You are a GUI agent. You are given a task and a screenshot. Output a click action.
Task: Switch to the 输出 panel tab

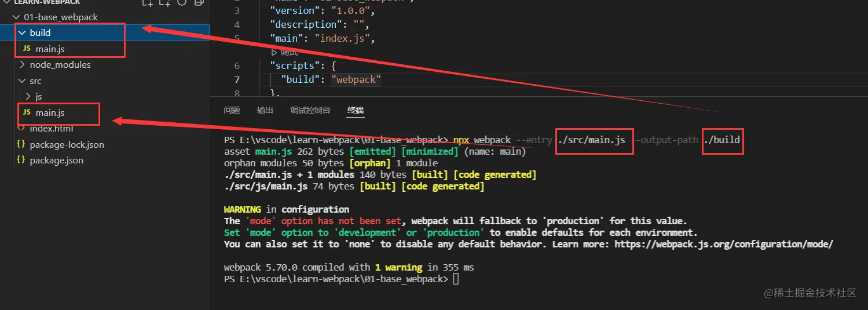[x=265, y=110]
